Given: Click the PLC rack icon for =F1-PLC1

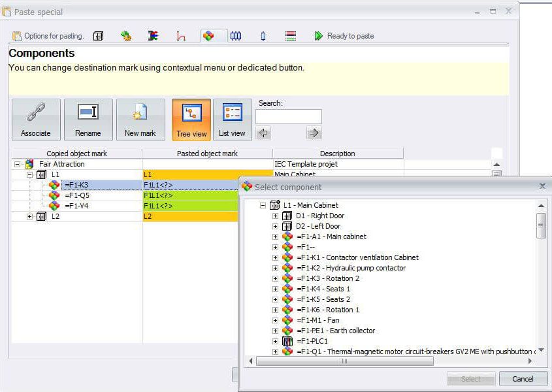Looking at the screenshot, I should click(287, 341).
